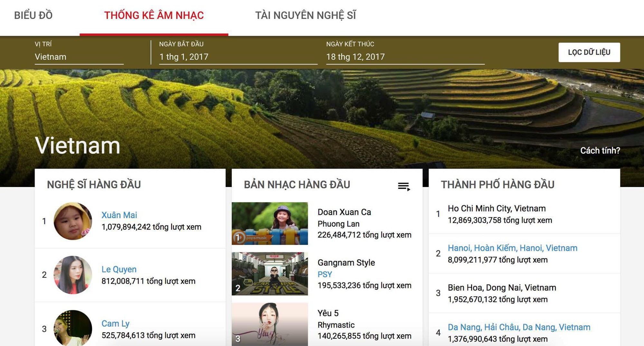The width and height of the screenshot is (644, 346).
Task: Open the Yêu 5 track thumbnail
Action: (x=270, y=324)
